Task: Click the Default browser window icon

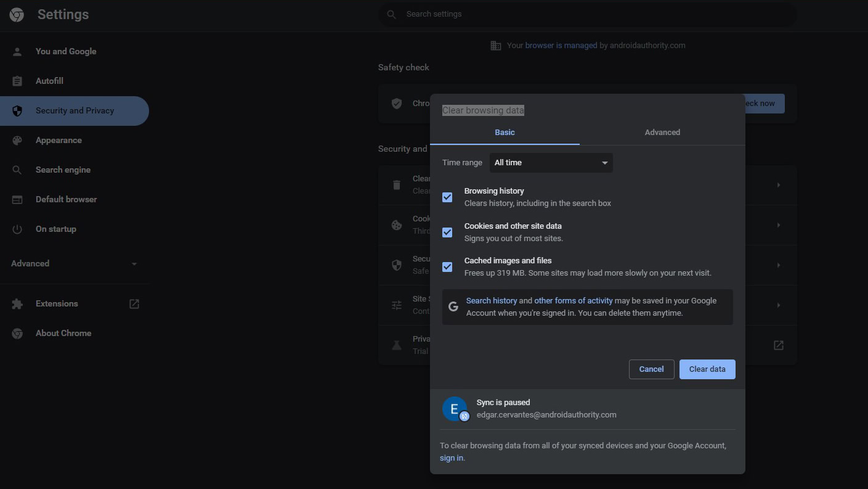Action: (17, 200)
